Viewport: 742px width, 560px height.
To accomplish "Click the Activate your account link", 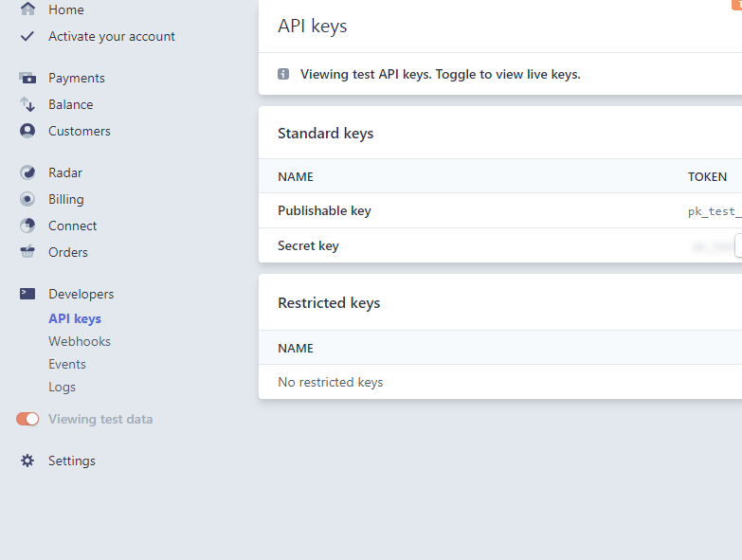I will tap(112, 36).
